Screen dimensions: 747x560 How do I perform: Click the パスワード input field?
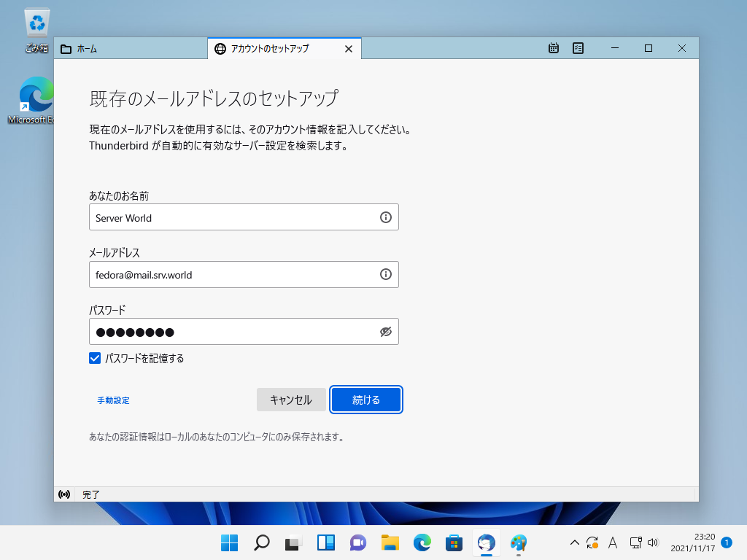click(233, 332)
